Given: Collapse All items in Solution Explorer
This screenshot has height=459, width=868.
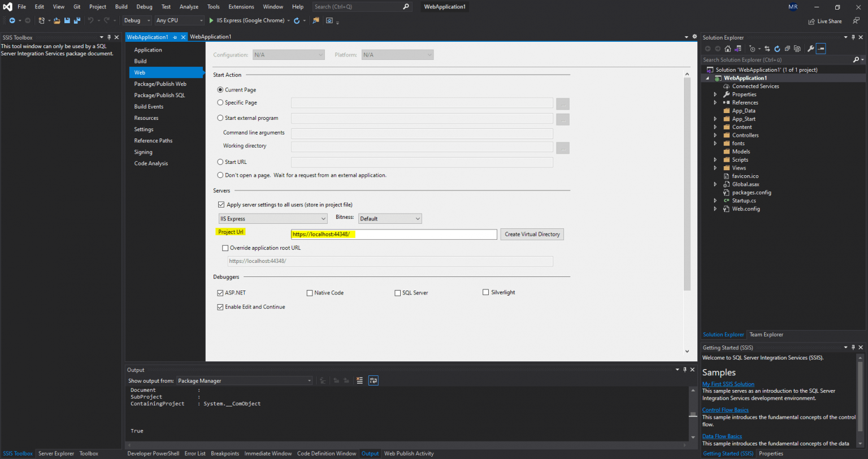Looking at the screenshot, I should coord(787,49).
